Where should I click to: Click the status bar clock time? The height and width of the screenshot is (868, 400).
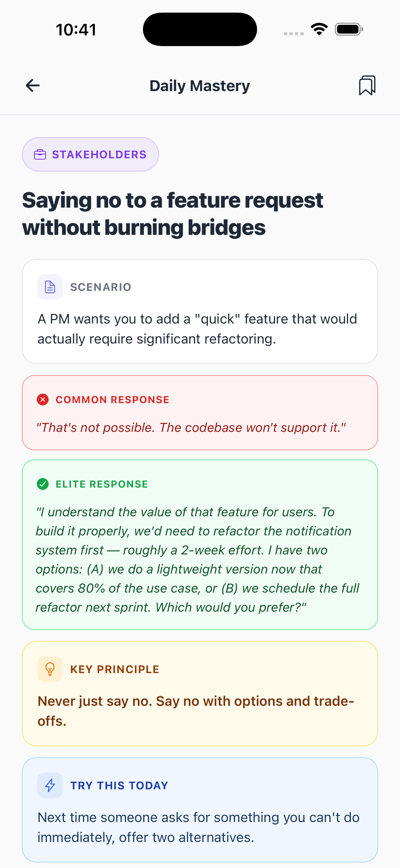tap(76, 30)
